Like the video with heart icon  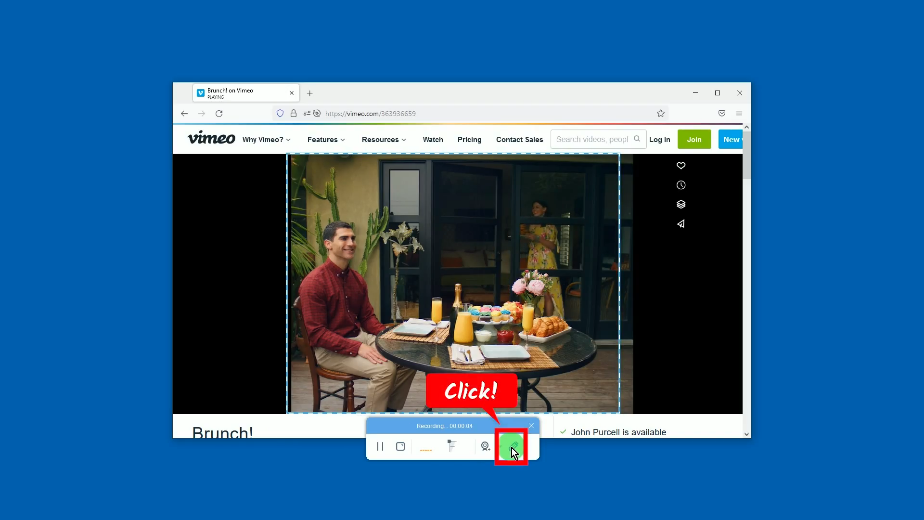[x=681, y=166]
